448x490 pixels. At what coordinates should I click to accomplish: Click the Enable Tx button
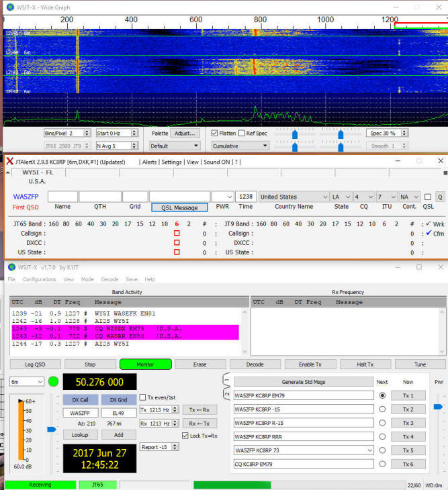tap(310, 364)
